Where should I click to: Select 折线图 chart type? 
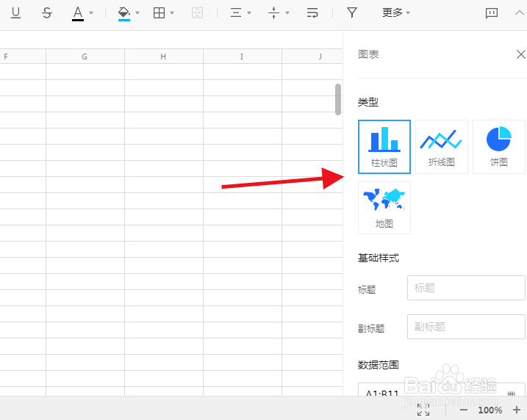click(x=442, y=147)
